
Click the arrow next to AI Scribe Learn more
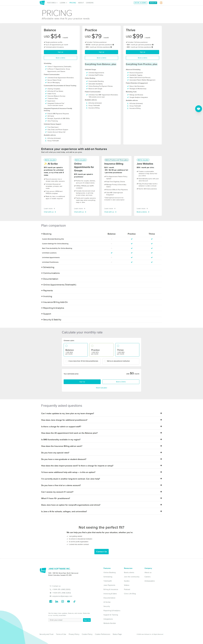[x=54, y=209]
